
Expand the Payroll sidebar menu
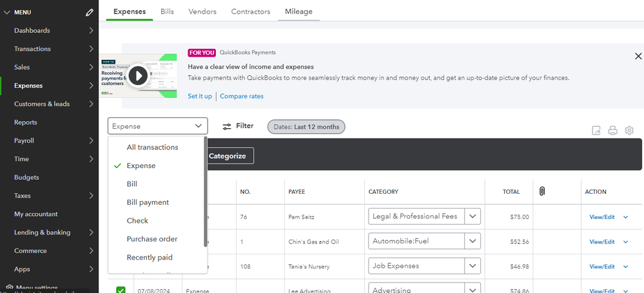coord(92,140)
